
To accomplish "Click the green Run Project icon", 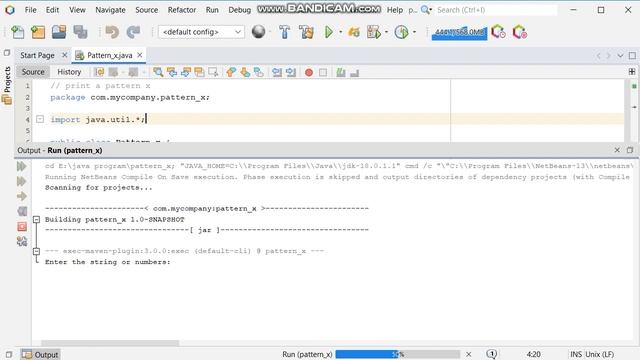I will coord(329,32).
